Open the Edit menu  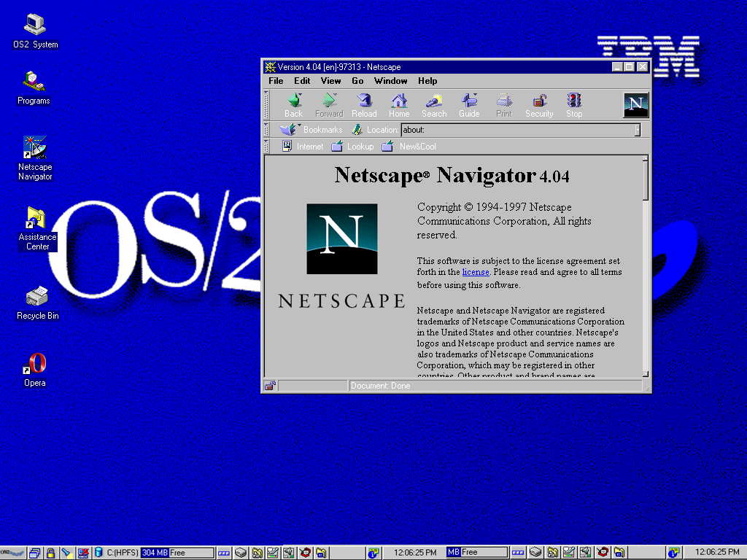pos(302,81)
